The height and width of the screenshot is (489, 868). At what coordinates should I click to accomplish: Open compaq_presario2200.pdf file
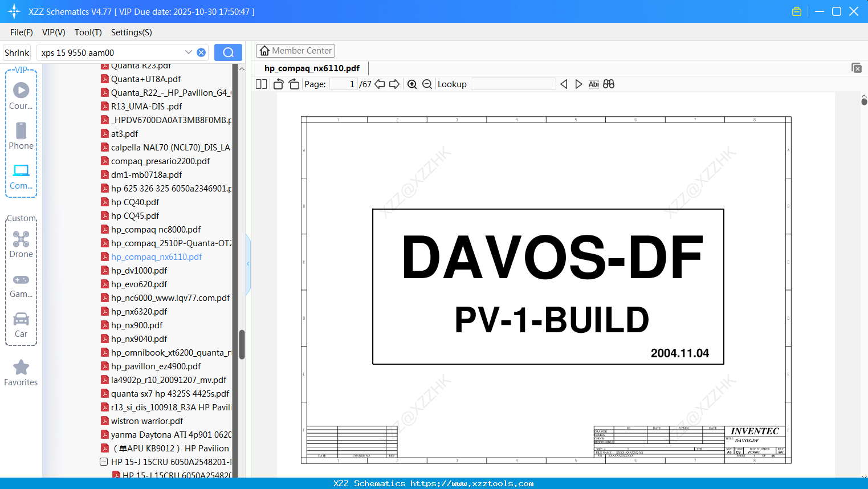pyautogui.click(x=160, y=161)
